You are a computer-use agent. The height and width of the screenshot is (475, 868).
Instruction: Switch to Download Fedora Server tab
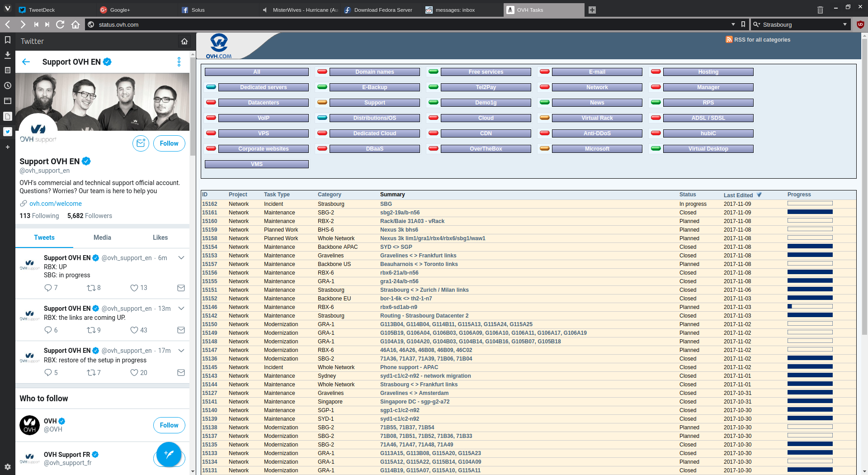pyautogui.click(x=380, y=10)
